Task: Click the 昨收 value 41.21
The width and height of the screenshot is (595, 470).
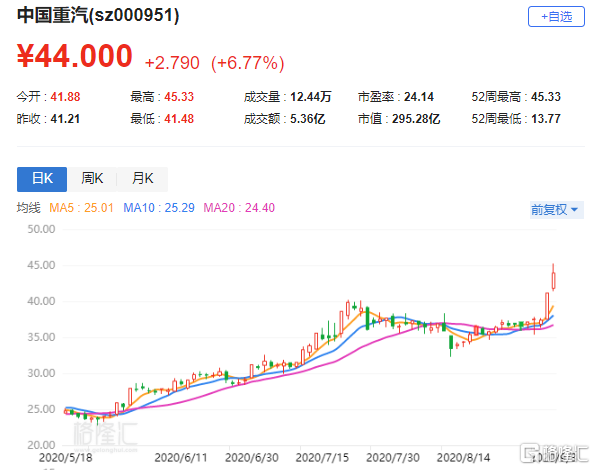Action: (65, 119)
